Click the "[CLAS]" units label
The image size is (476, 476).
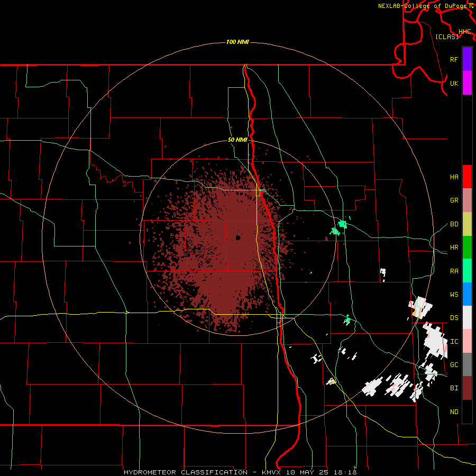click(x=446, y=36)
